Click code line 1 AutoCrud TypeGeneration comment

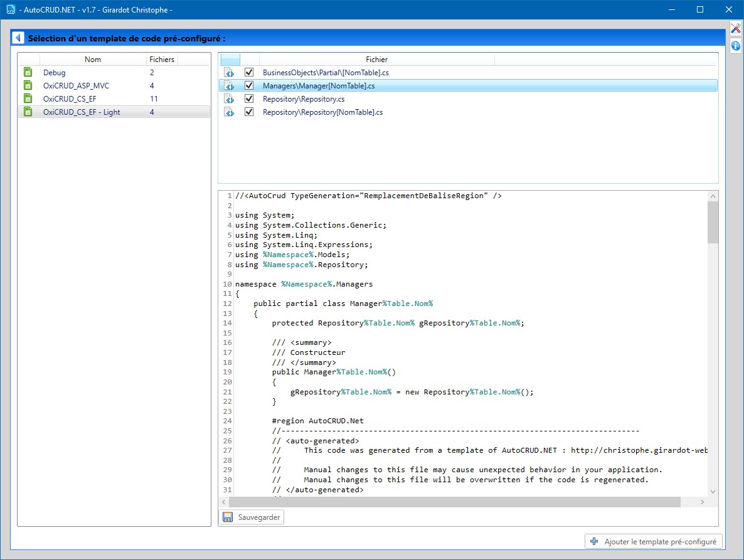(368, 196)
